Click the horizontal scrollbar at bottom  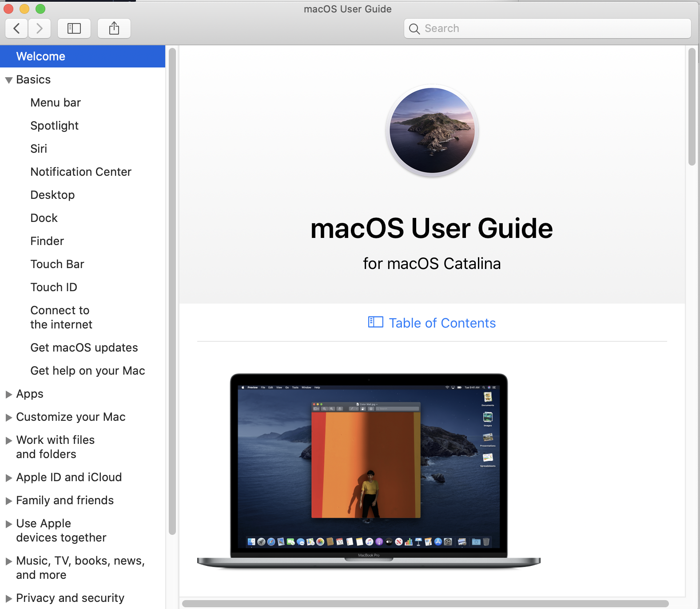tap(426, 604)
